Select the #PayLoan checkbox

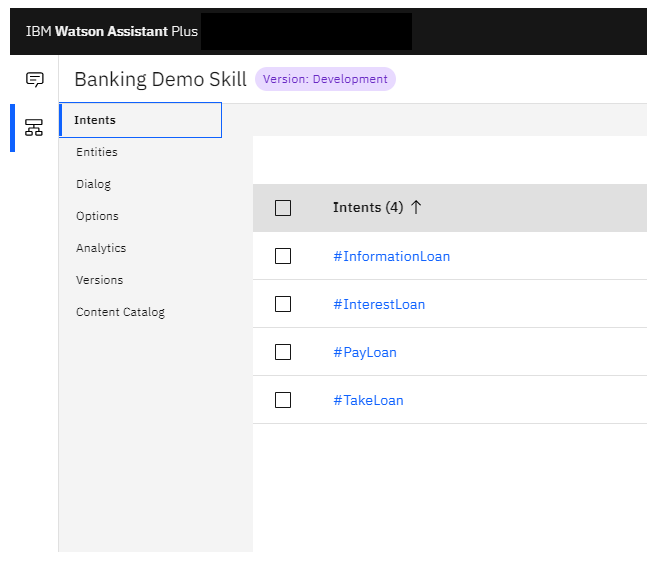pos(283,352)
